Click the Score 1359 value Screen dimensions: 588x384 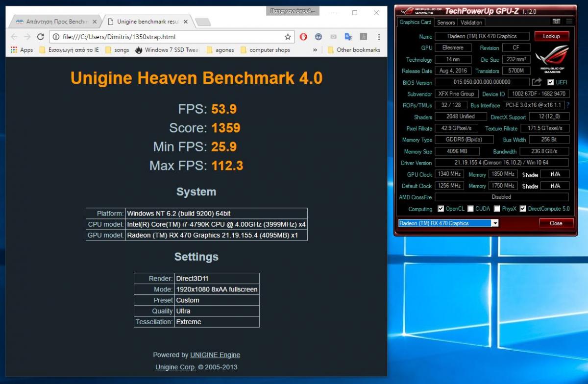click(x=226, y=128)
